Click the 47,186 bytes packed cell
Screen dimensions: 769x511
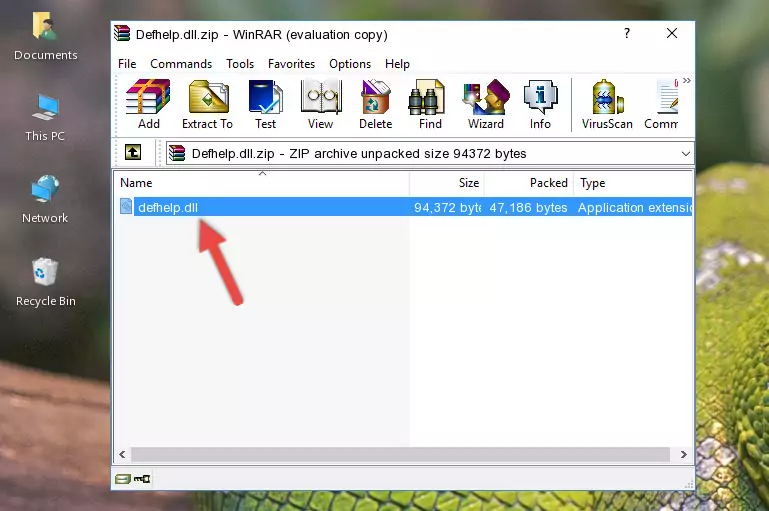click(x=528, y=207)
